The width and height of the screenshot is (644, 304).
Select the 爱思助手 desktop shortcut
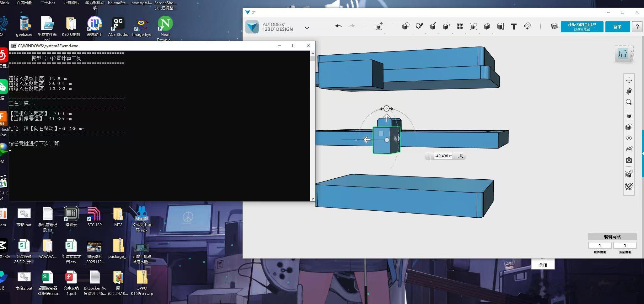[94, 26]
